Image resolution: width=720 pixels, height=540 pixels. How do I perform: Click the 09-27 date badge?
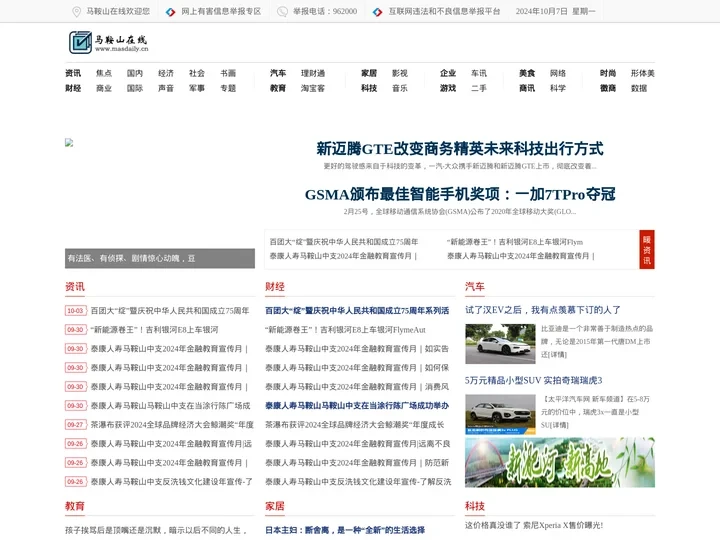pyautogui.click(x=75, y=425)
